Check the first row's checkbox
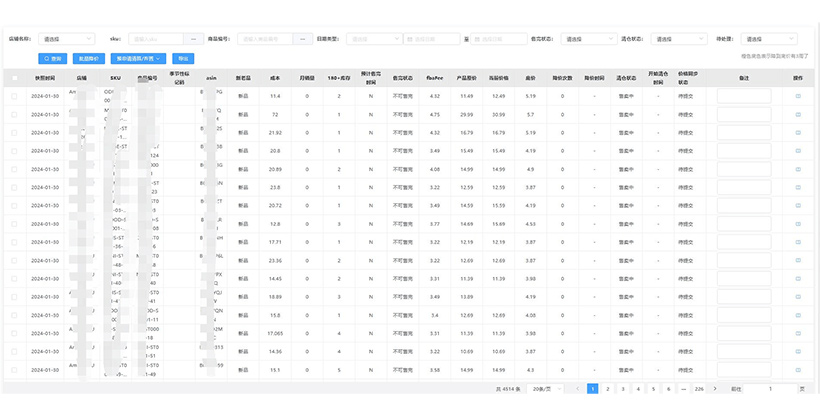 [14, 96]
